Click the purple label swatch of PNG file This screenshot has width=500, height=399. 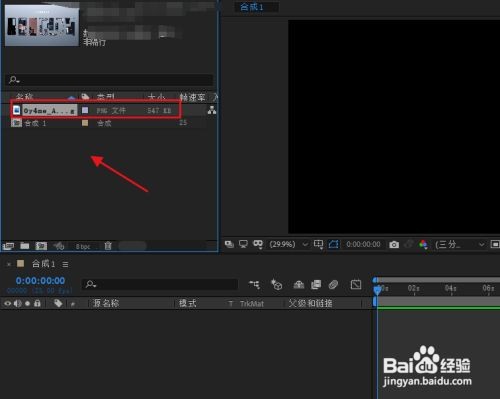click(85, 110)
